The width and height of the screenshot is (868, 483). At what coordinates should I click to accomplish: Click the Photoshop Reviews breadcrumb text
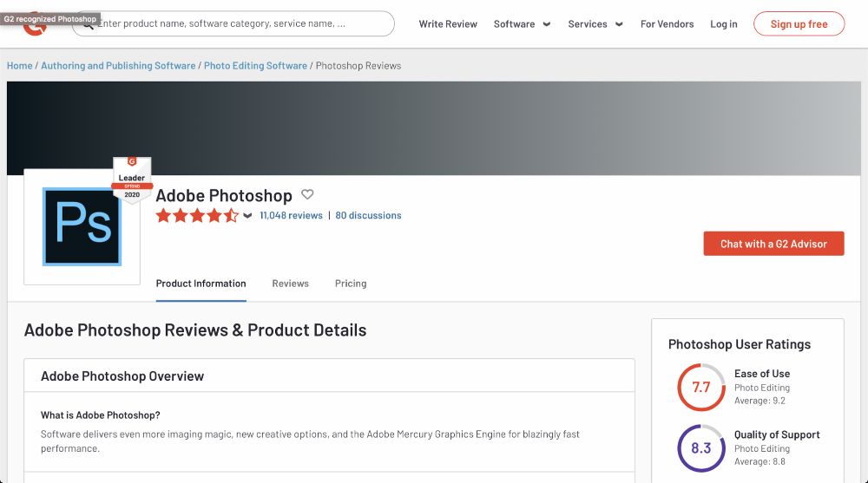[x=358, y=65]
